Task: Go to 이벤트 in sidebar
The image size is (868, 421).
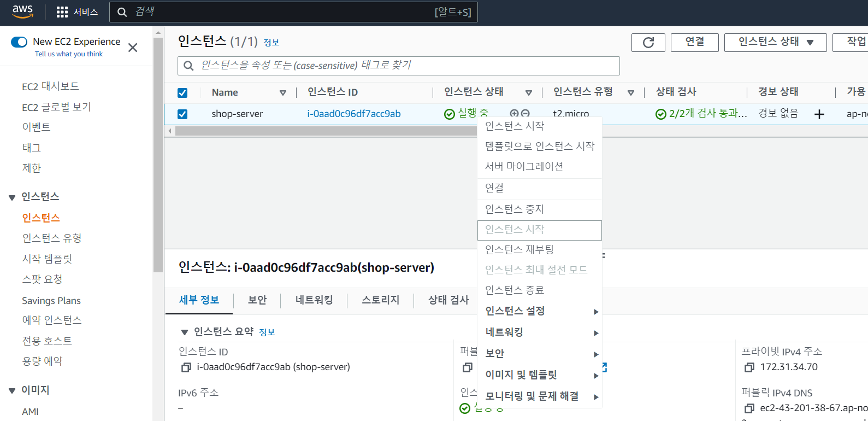Action: tap(37, 127)
